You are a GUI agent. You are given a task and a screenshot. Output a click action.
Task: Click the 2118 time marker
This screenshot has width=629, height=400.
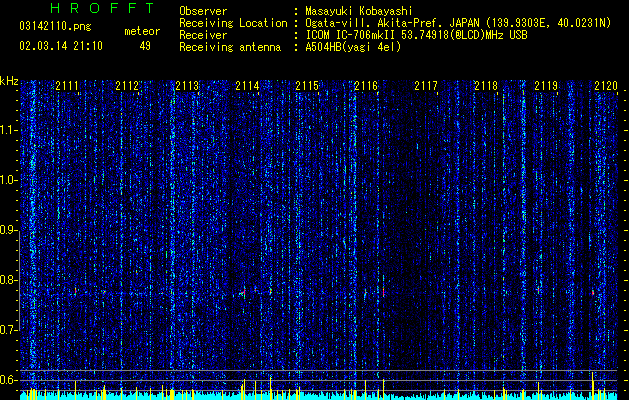(x=486, y=85)
